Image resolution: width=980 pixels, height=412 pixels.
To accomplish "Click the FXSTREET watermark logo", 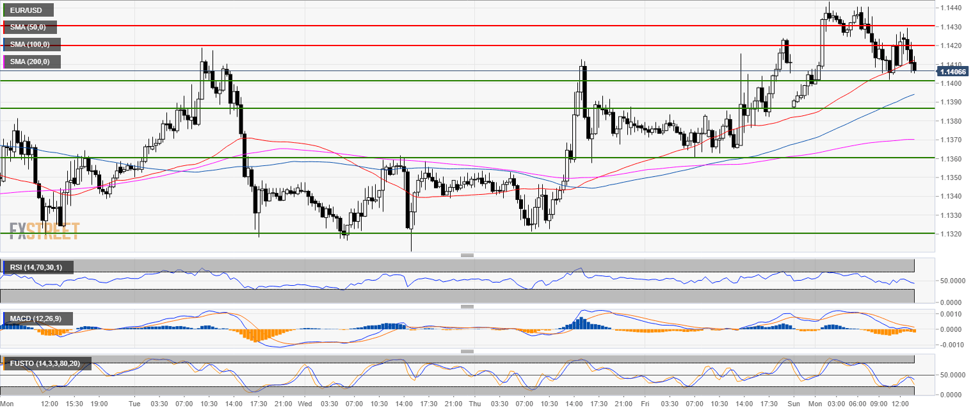I will coord(44,231).
